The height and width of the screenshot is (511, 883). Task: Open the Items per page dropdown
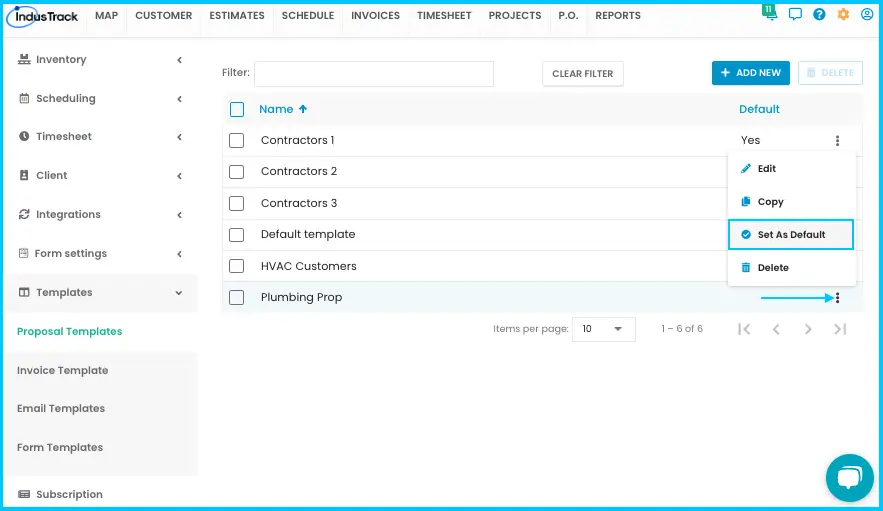[604, 329]
